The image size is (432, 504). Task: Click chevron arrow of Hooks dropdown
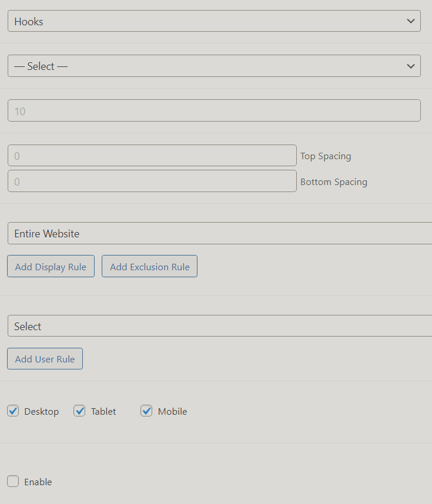point(410,21)
